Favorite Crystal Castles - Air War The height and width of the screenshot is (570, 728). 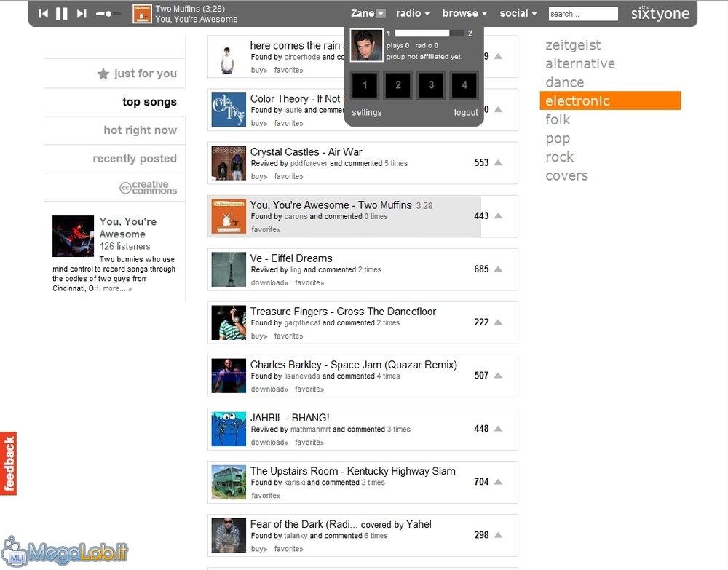(x=288, y=176)
